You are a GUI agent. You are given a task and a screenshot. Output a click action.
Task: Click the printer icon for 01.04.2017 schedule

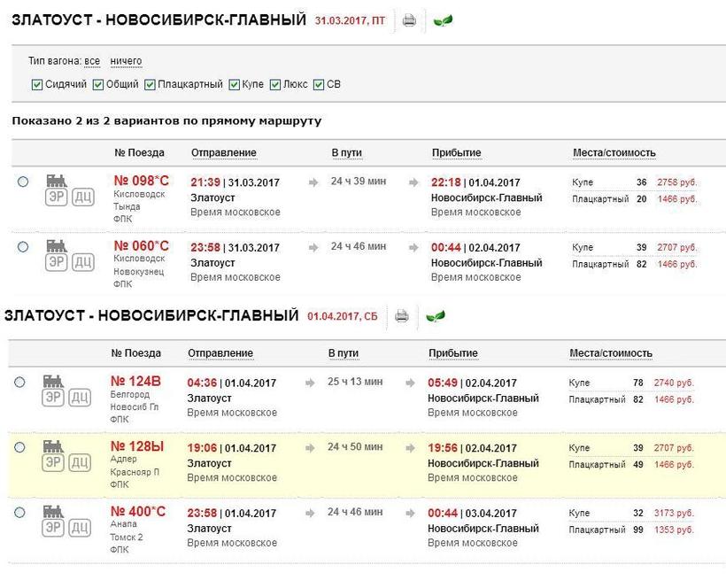pos(401,316)
